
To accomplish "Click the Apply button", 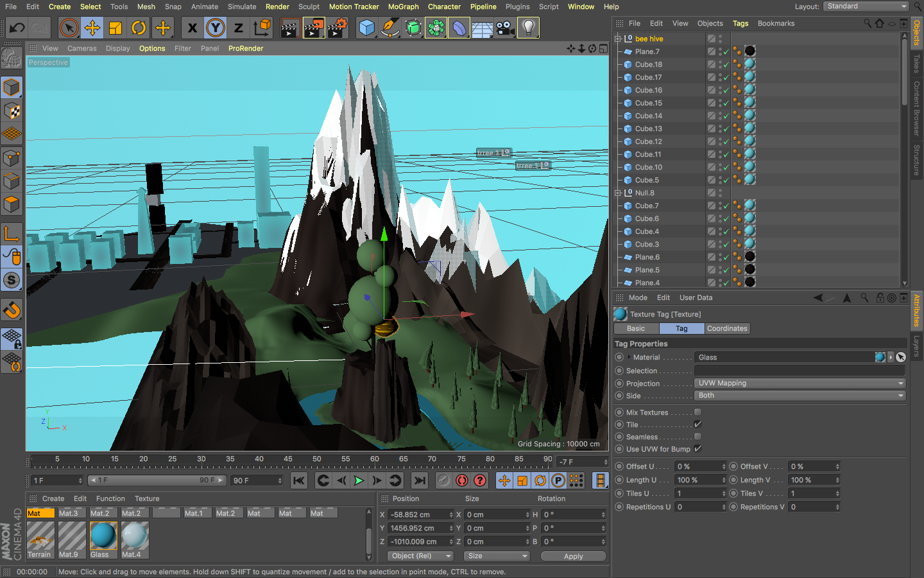I will [573, 556].
